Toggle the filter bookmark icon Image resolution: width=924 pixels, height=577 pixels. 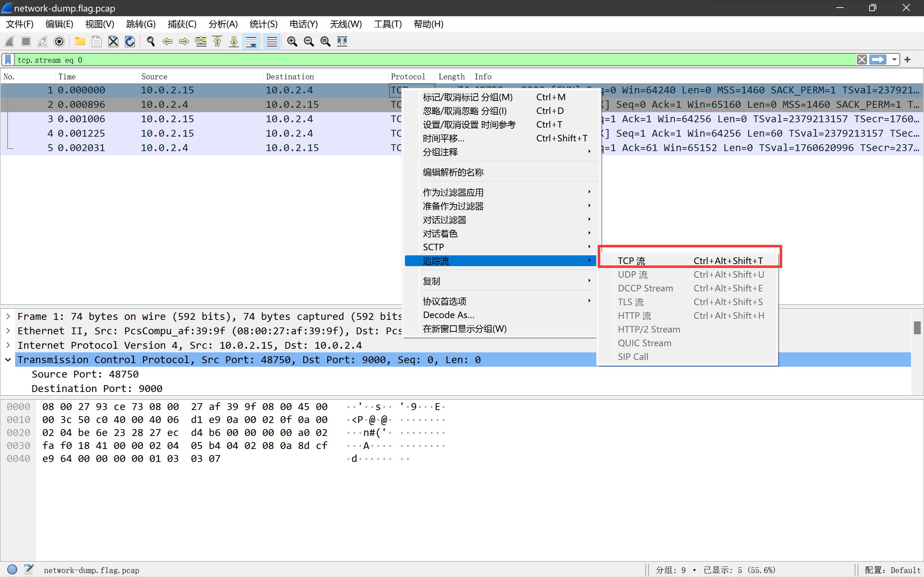point(7,60)
